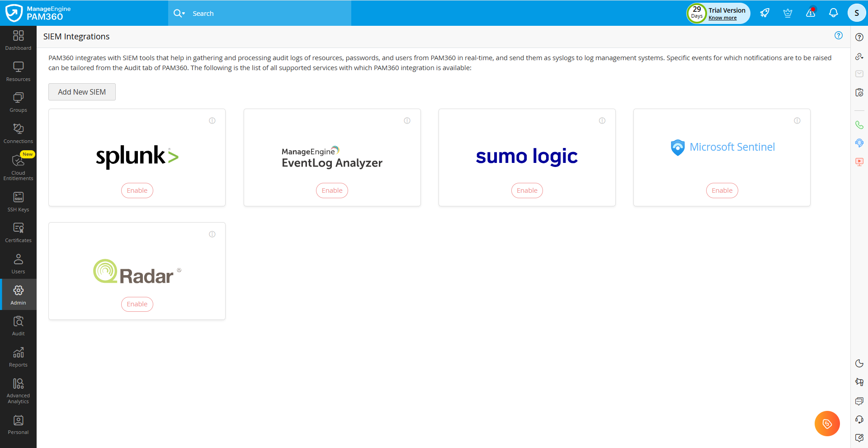Click the notification bell icon
Screen dimensions: 868x448
tap(833, 13)
